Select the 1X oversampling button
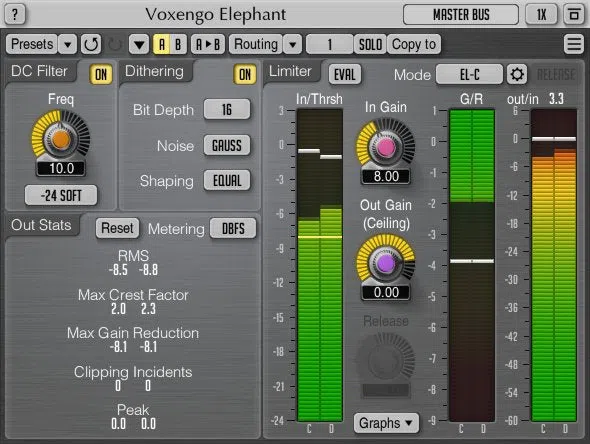The height and width of the screenshot is (444, 590). (541, 14)
